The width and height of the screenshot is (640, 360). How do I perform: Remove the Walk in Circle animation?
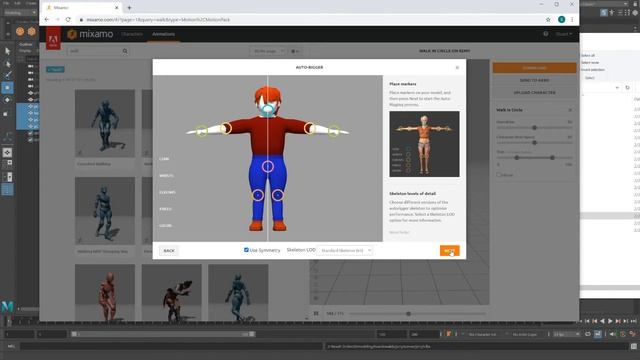coord(570,110)
